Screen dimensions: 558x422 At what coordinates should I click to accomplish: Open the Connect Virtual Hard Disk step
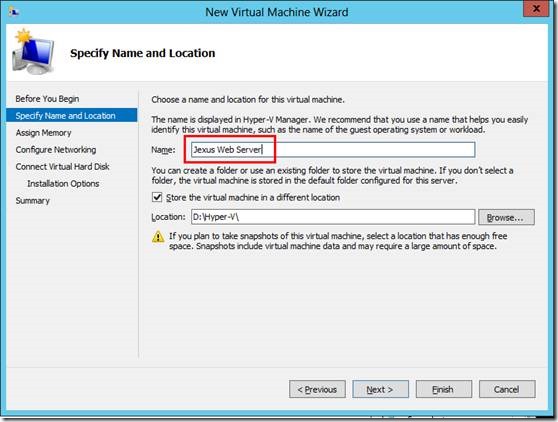pos(62,167)
